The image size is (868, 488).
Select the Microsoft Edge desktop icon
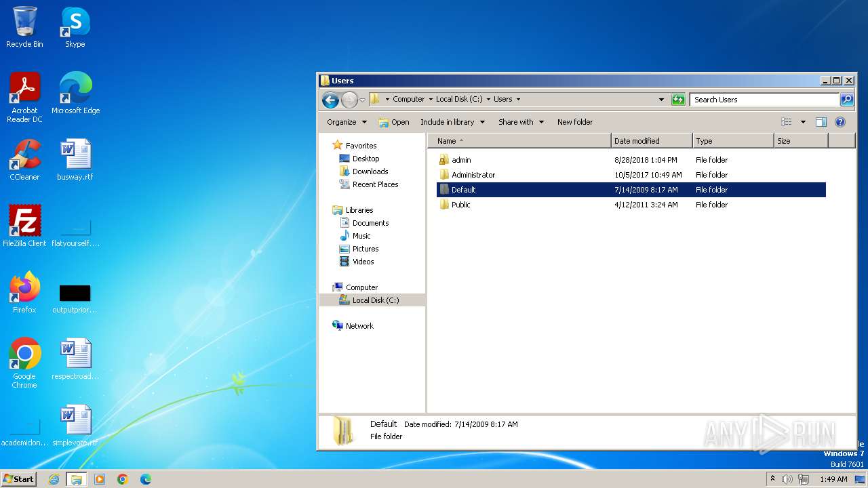click(75, 93)
